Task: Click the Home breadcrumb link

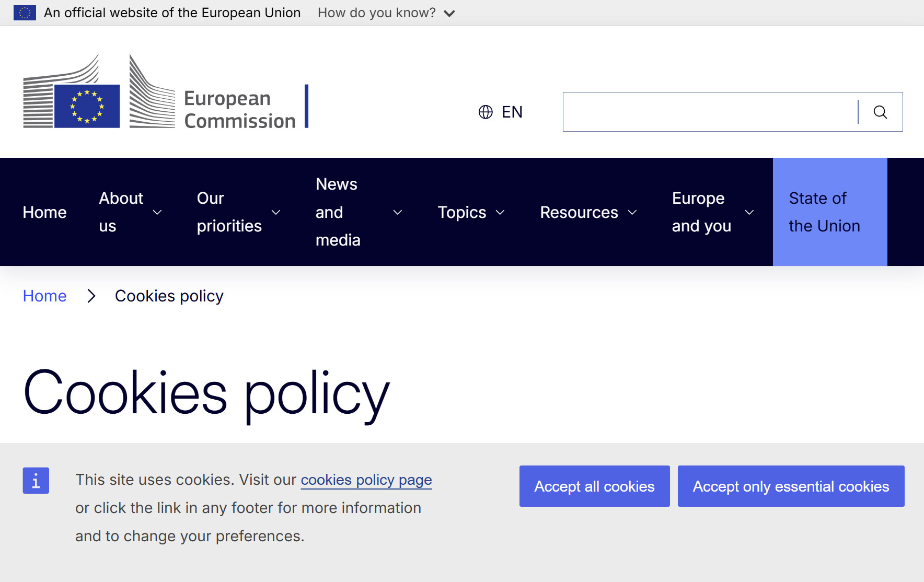Action: 45,296
